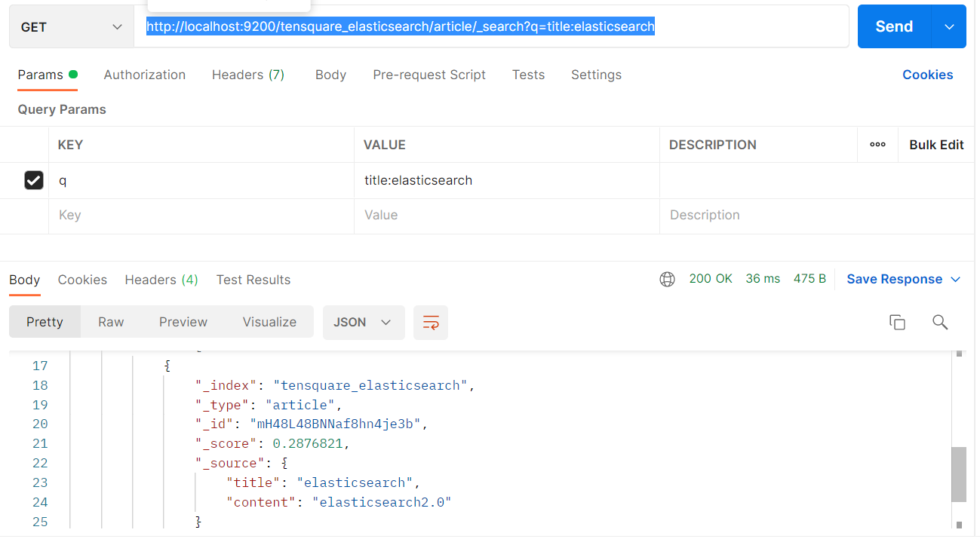Click the globe network info icon
This screenshot has height=539, width=980.
[x=667, y=280]
